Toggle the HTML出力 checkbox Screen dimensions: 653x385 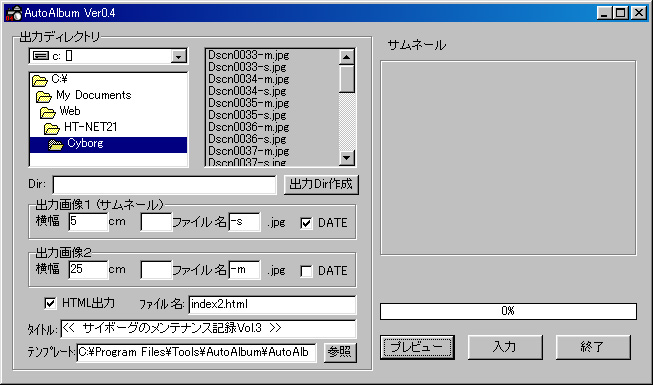(x=50, y=303)
